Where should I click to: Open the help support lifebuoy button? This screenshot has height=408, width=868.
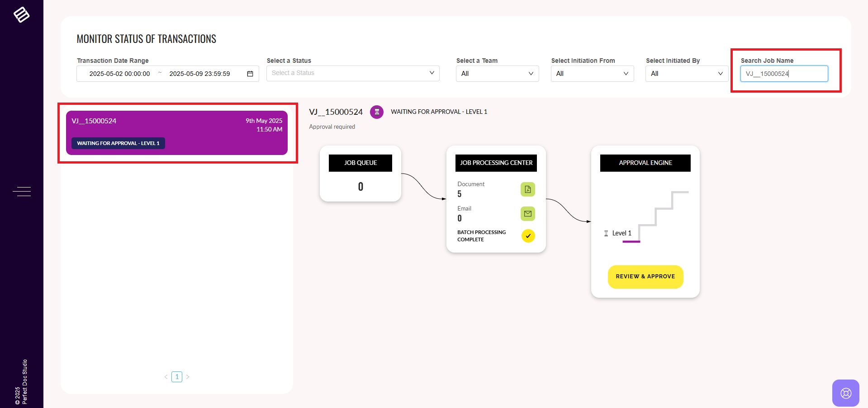(x=845, y=393)
